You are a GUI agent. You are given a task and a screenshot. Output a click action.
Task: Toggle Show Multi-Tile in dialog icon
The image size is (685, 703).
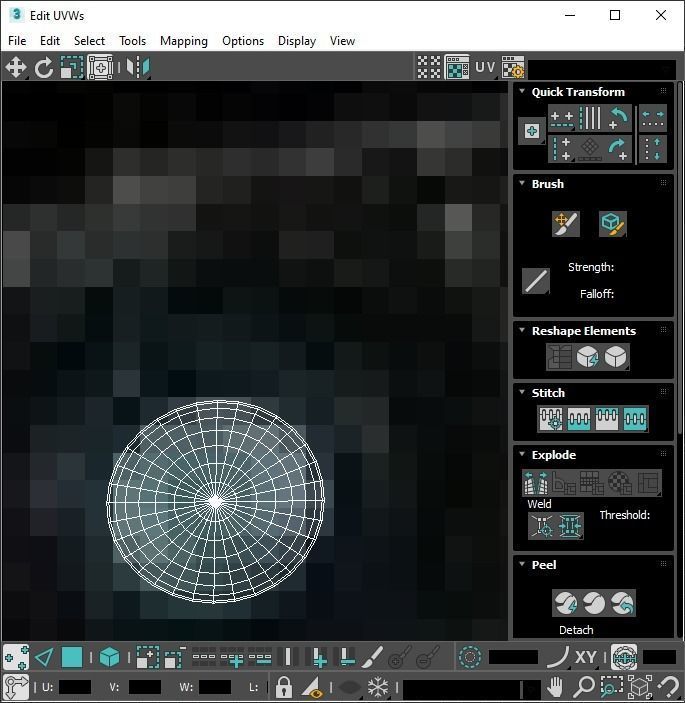pos(457,67)
